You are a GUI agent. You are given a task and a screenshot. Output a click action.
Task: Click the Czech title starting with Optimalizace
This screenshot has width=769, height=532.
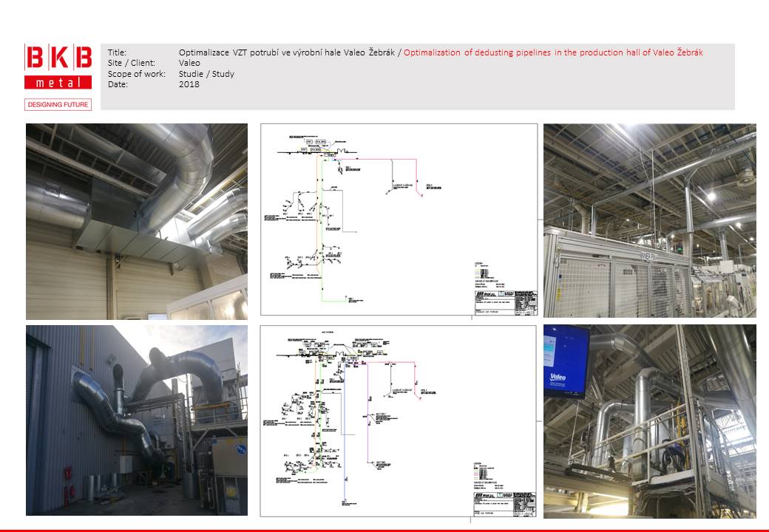[289, 53]
